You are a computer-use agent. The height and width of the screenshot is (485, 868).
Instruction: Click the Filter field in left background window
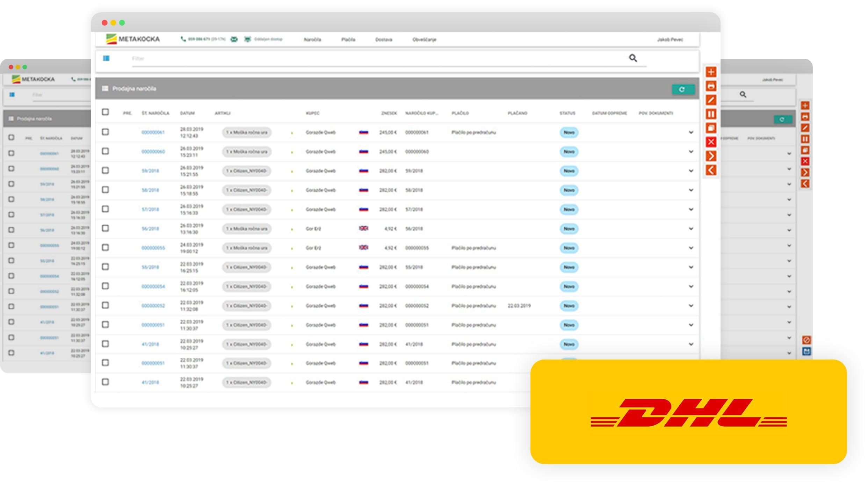coord(61,95)
